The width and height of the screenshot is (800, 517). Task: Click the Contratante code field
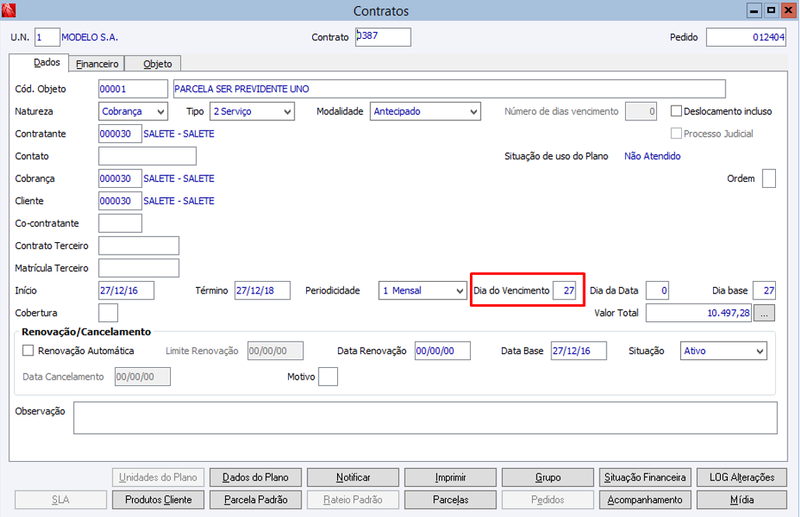point(120,134)
